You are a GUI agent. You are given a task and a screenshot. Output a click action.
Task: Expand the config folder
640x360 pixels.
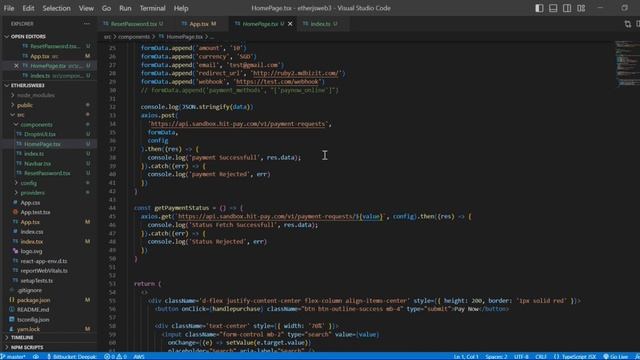click(29, 183)
